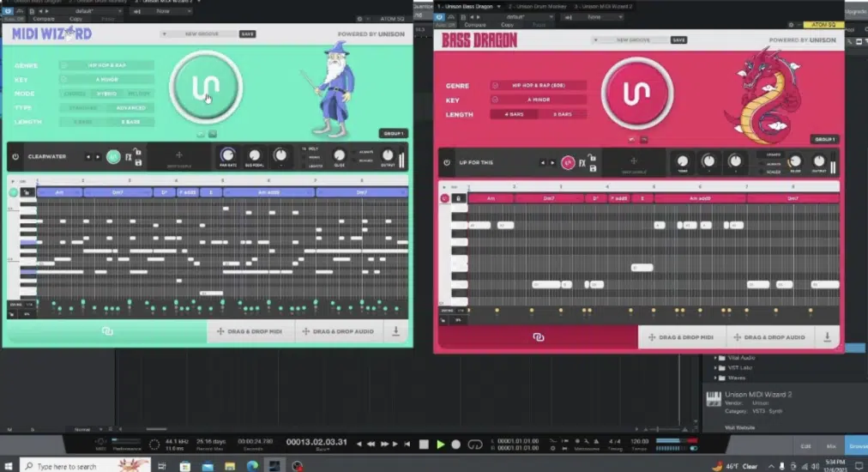Image resolution: width=868 pixels, height=472 pixels.
Task: Toggle loop in the transport bar
Action: pos(475,445)
